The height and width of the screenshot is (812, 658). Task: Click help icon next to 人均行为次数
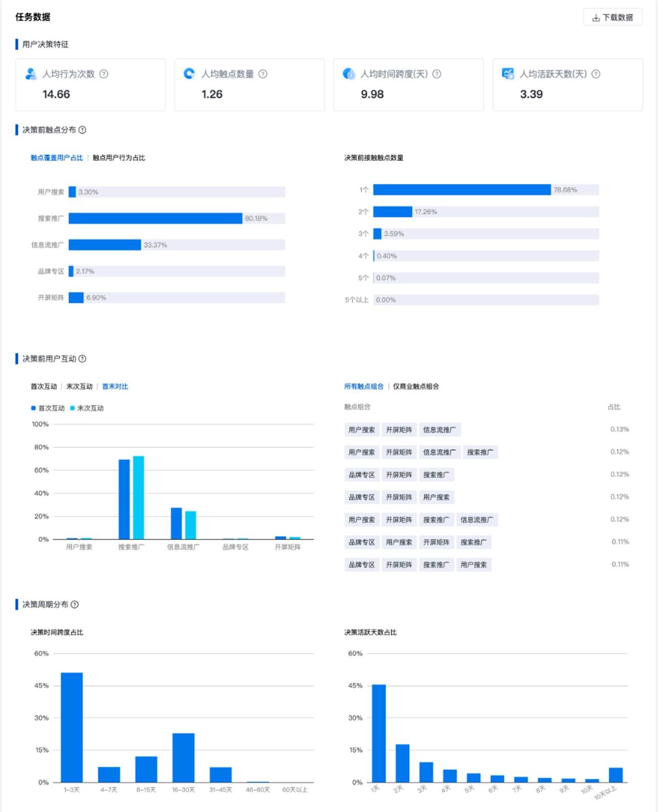tap(104, 74)
